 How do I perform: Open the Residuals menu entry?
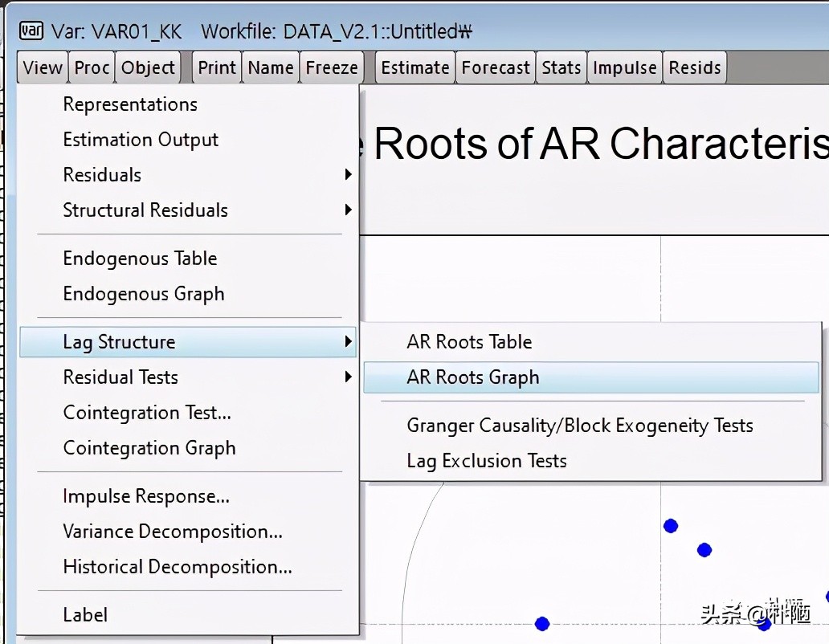[188, 175]
